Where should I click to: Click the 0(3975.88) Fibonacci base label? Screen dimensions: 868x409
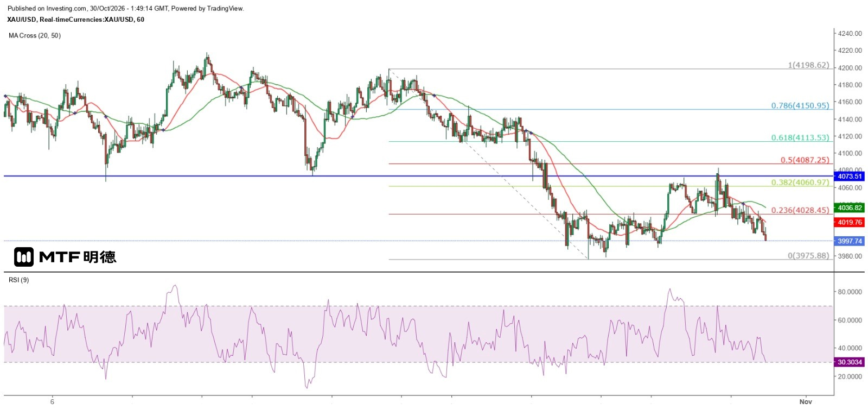click(808, 255)
